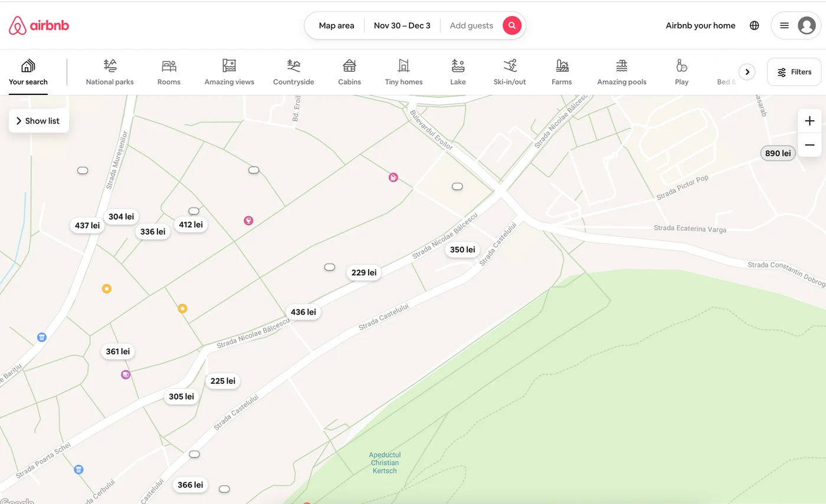Click Strada Ecaterina Varga street label
The width and height of the screenshot is (826, 504).
pos(690,229)
